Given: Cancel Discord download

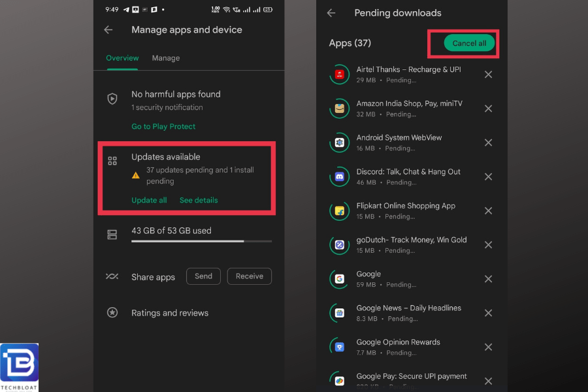Looking at the screenshot, I should (488, 176).
